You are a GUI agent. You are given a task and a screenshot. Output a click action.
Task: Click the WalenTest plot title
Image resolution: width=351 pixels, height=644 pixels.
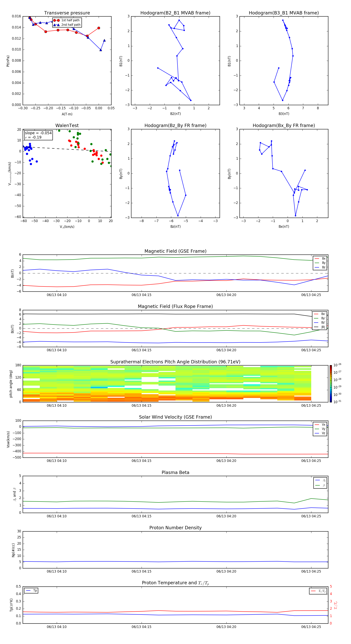[x=67, y=125]
